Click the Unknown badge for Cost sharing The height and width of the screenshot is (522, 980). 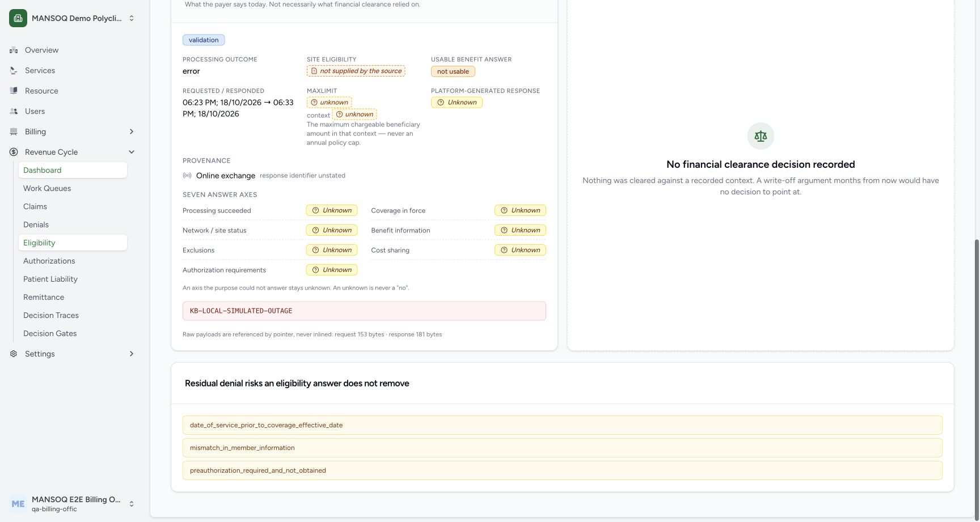520,250
